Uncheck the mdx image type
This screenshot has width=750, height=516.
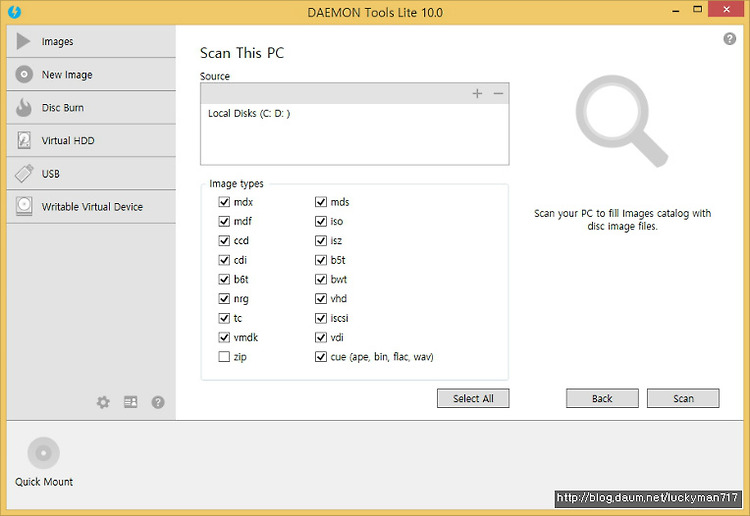click(224, 202)
